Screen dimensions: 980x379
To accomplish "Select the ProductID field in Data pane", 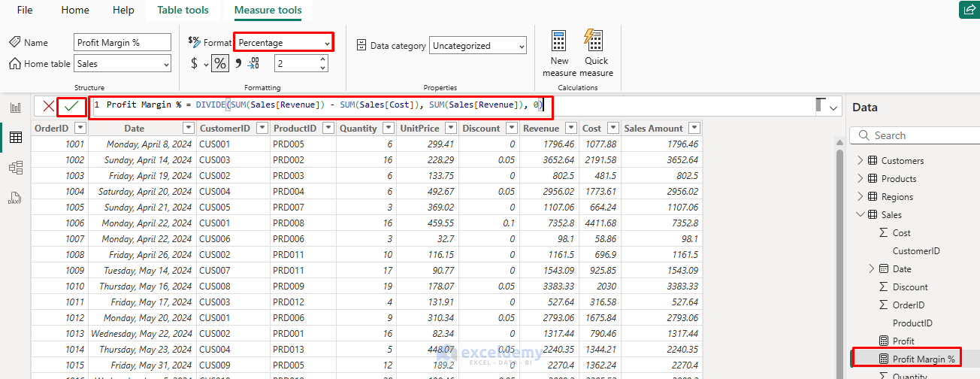I will click(x=912, y=323).
